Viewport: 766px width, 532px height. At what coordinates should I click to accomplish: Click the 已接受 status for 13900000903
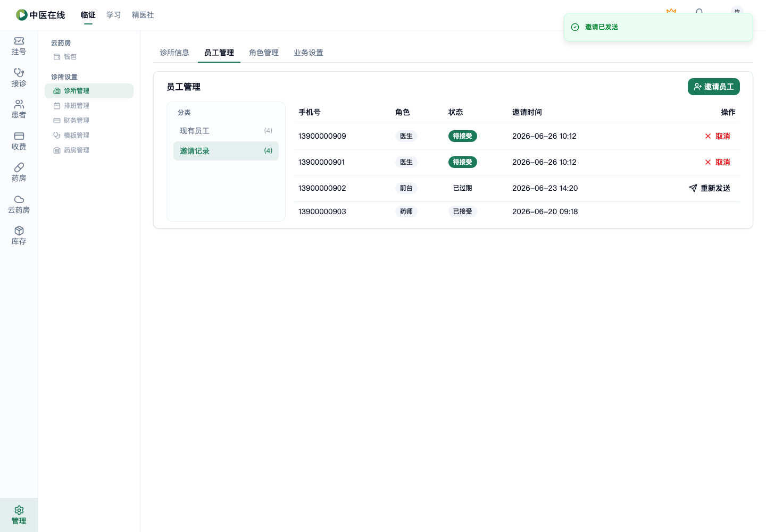tap(463, 212)
